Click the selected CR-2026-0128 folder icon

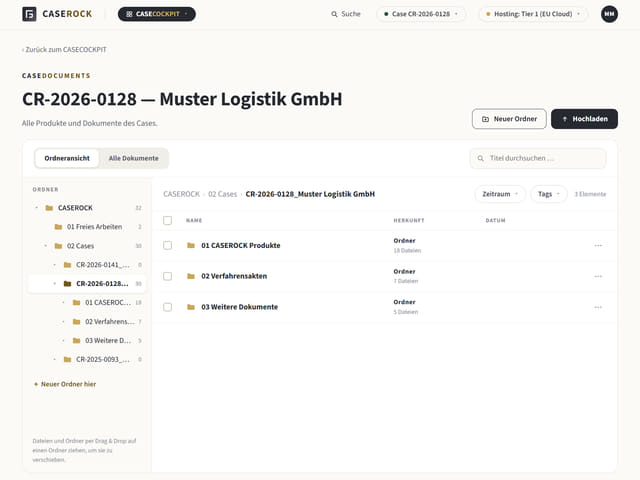(x=67, y=284)
